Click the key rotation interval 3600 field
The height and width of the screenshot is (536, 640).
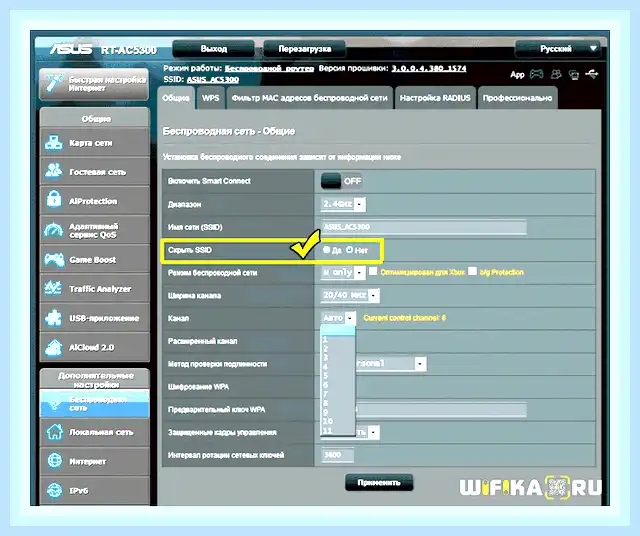click(x=337, y=455)
